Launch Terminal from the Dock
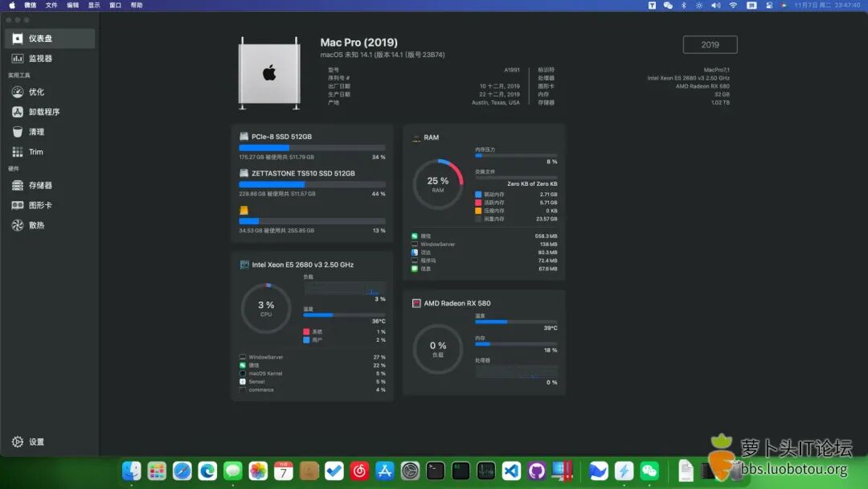 [x=436, y=471]
